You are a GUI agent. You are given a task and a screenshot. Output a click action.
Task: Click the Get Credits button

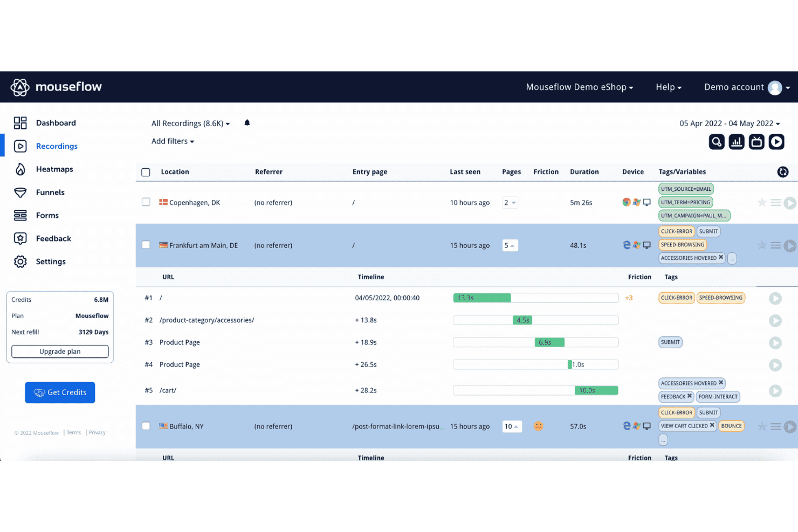coord(60,392)
